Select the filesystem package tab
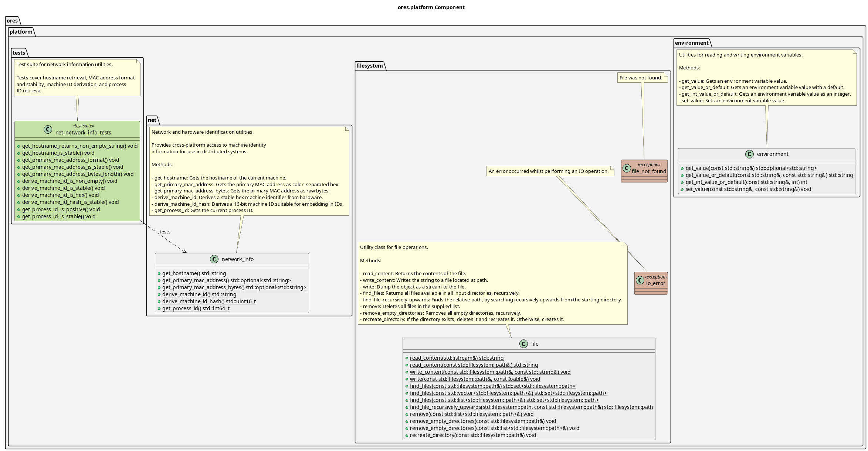868x451 pixels. [369, 66]
